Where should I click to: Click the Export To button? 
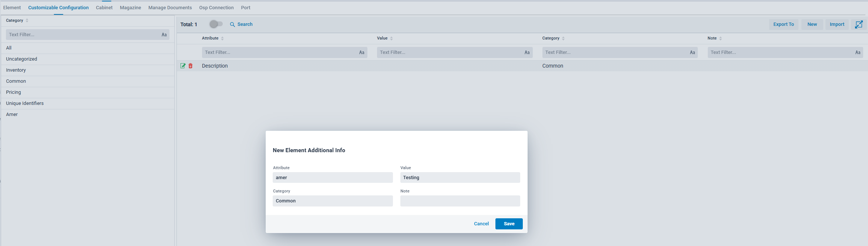coord(783,24)
